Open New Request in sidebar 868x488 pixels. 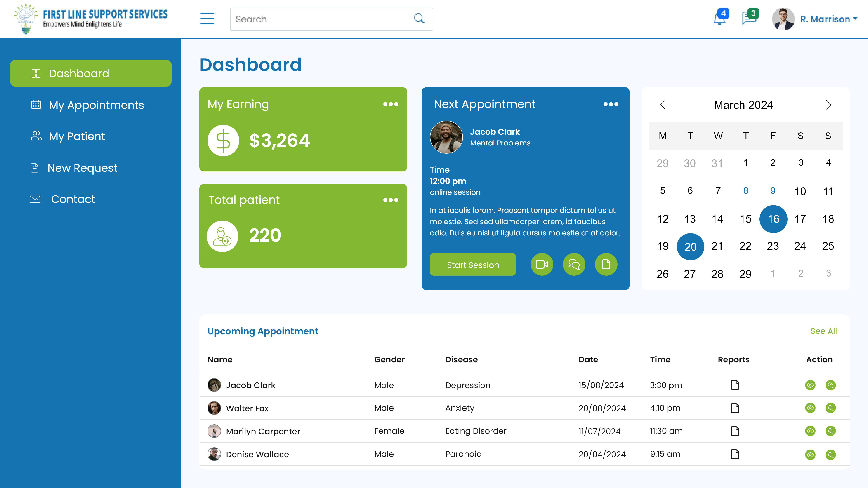(x=74, y=168)
